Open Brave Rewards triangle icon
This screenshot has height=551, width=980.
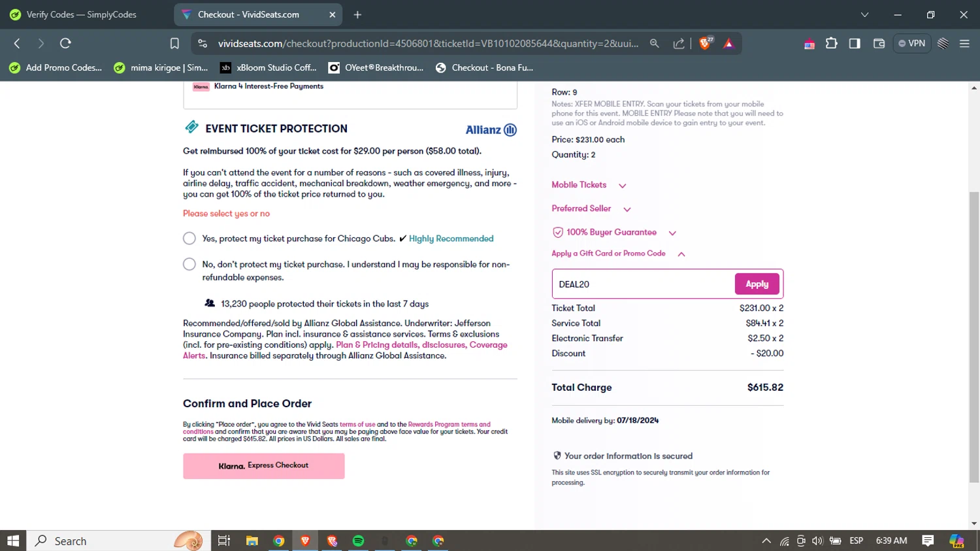728,43
